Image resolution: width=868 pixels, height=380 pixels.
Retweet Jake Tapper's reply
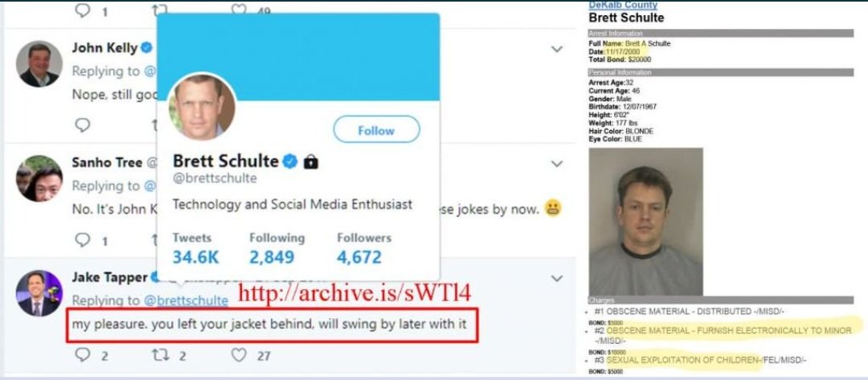[x=161, y=354]
